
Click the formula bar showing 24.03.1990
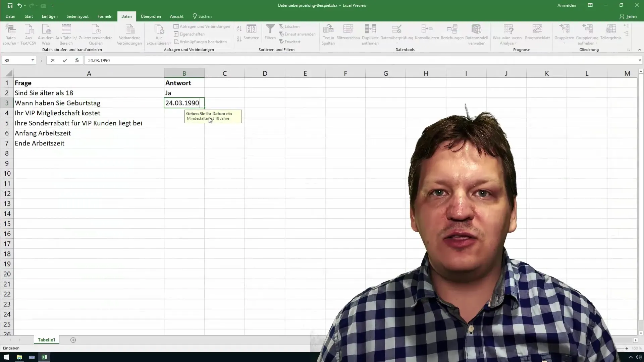click(x=361, y=60)
